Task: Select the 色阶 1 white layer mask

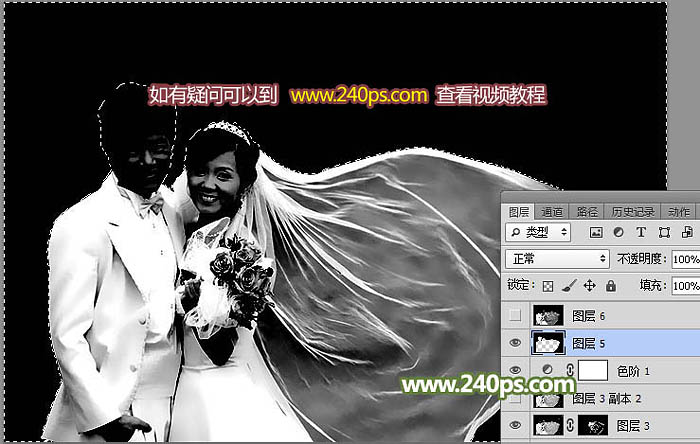Action: 593,370
